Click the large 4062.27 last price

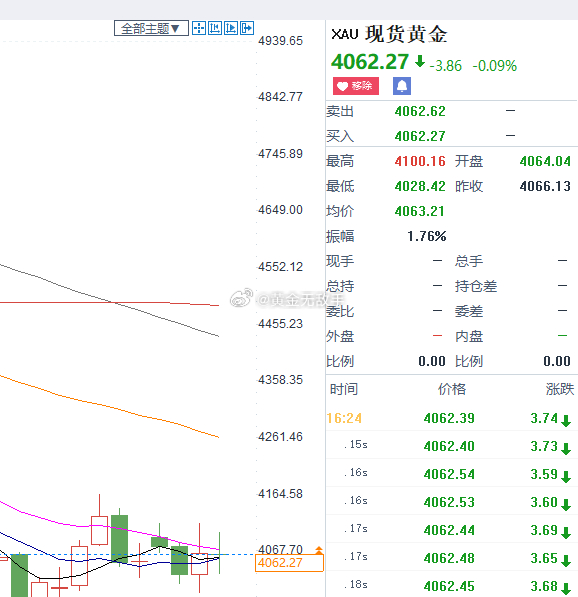(x=370, y=62)
